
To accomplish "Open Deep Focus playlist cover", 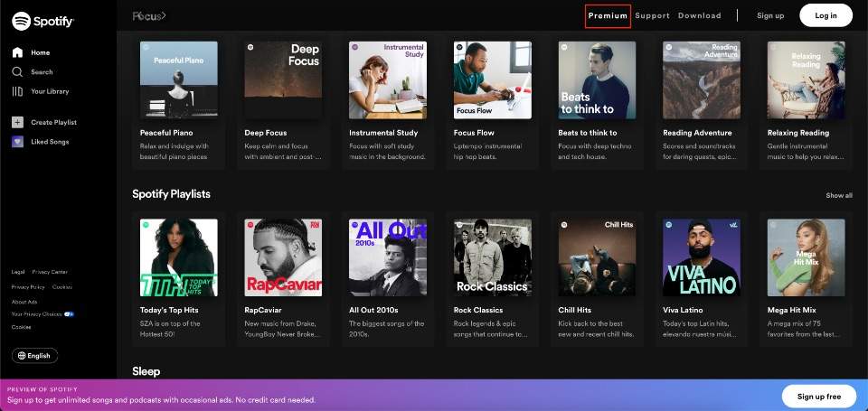I will 283,80.
